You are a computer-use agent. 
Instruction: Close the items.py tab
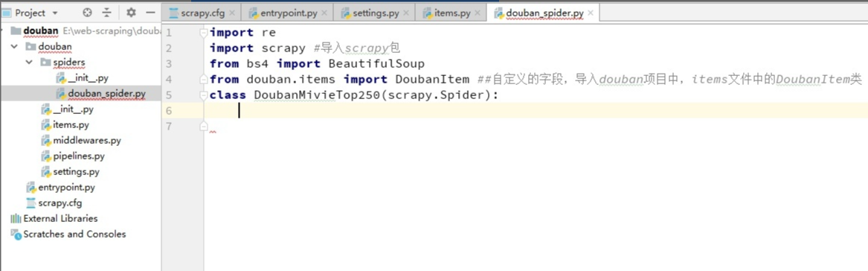(x=478, y=12)
